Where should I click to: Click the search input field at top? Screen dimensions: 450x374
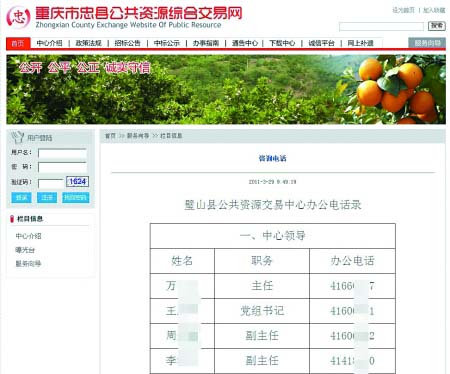[381, 26]
